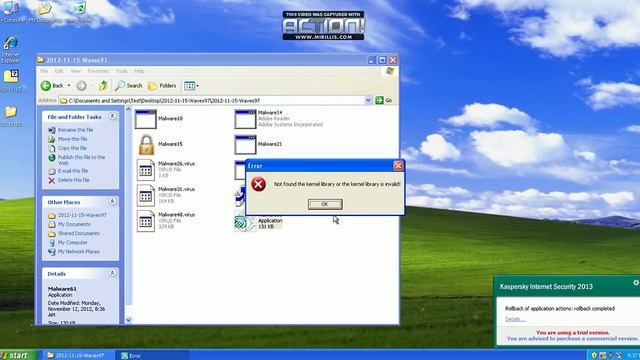Select the Malware21 file icon
640x360 pixels.
pos(245,144)
